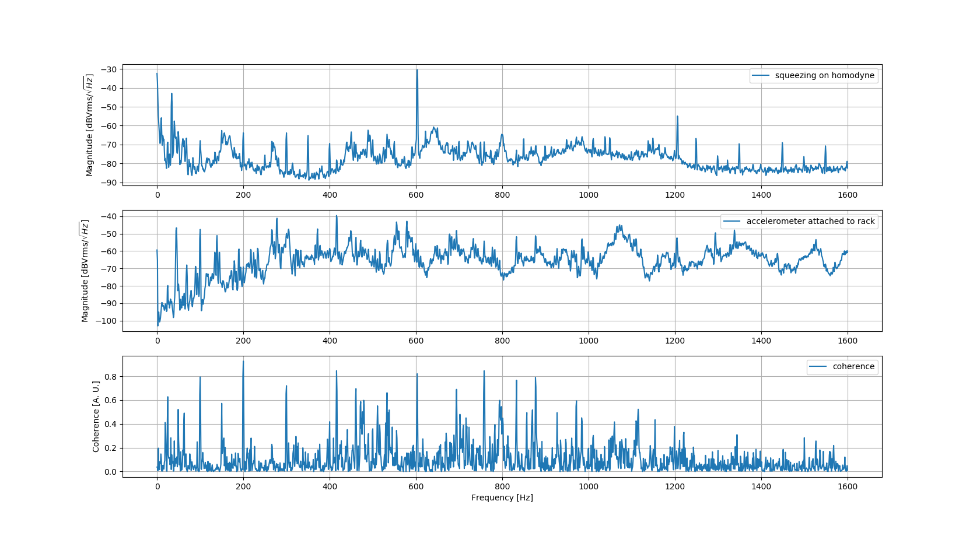980x536 pixels.
Task: Click the '200' x-tick under the coherence plot
Action: tap(243, 486)
